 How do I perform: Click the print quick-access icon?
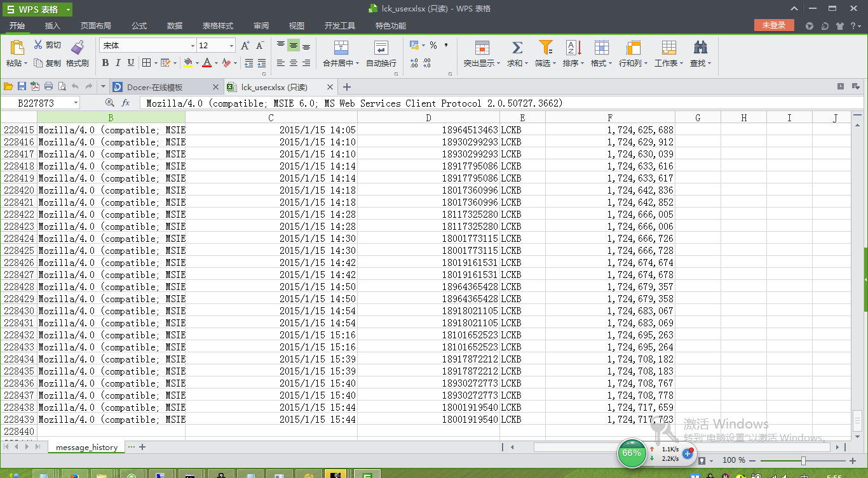click(48, 86)
